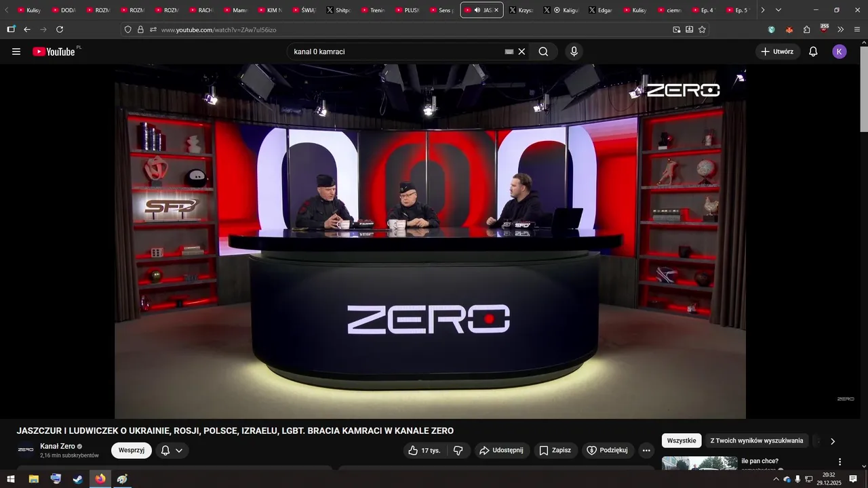Screen dimensions: 868x488
Task: Start voice search with the microphone
Action: tap(574, 52)
